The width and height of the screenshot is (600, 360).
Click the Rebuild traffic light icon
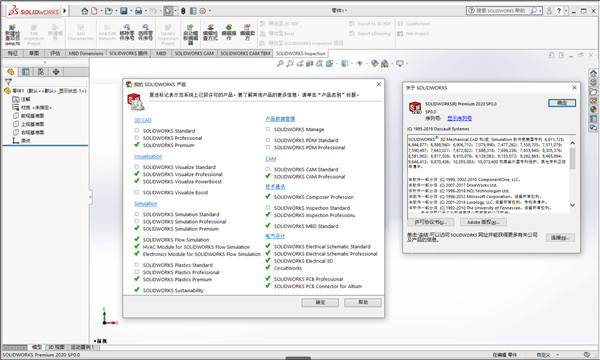[183, 11]
